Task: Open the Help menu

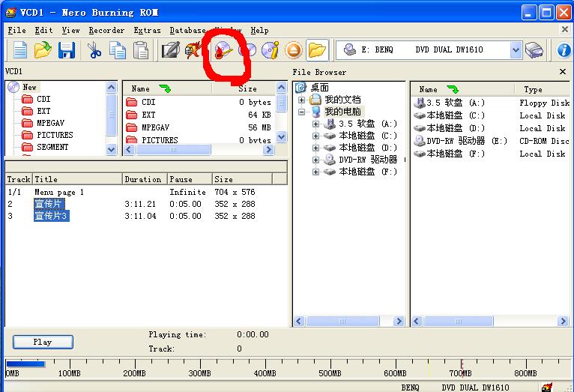Action: click(x=259, y=31)
